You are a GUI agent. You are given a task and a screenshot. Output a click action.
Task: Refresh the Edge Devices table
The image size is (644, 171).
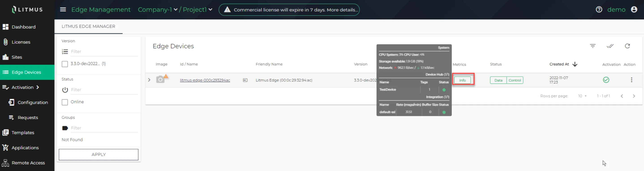tap(627, 46)
